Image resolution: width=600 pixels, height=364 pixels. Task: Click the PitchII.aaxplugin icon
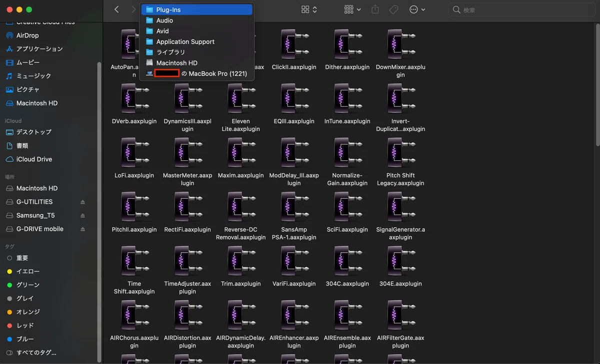click(134, 207)
